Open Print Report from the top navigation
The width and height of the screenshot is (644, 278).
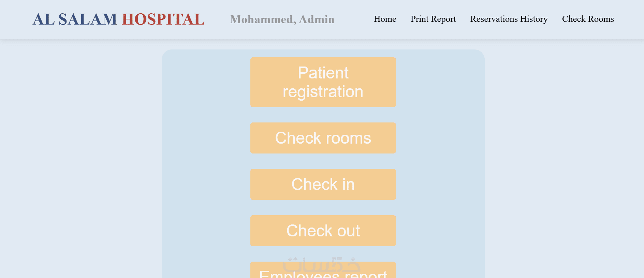pyautogui.click(x=433, y=19)
